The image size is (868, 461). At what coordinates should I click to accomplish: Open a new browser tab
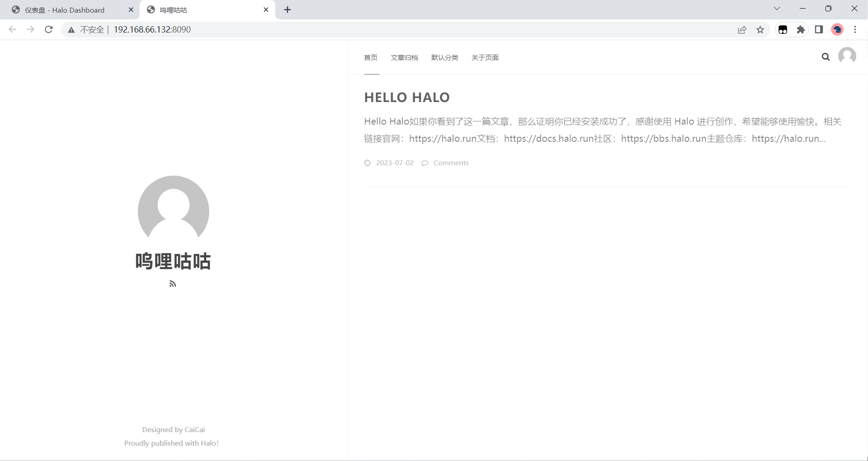287,9
